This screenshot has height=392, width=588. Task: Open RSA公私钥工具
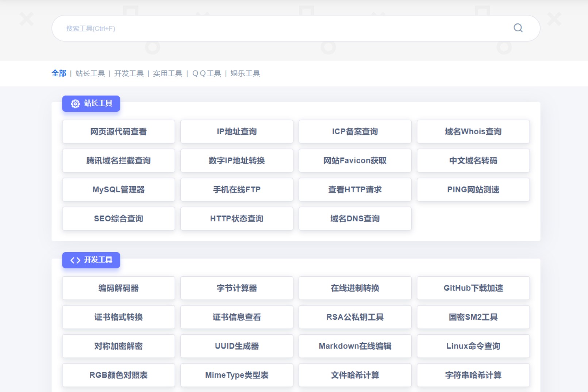355,317
